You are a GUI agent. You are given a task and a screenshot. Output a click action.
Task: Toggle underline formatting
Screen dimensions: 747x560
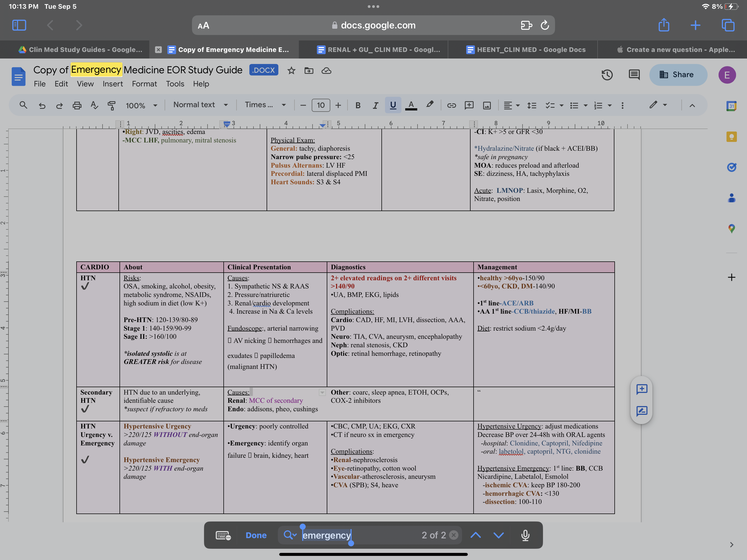coord(393,105)
